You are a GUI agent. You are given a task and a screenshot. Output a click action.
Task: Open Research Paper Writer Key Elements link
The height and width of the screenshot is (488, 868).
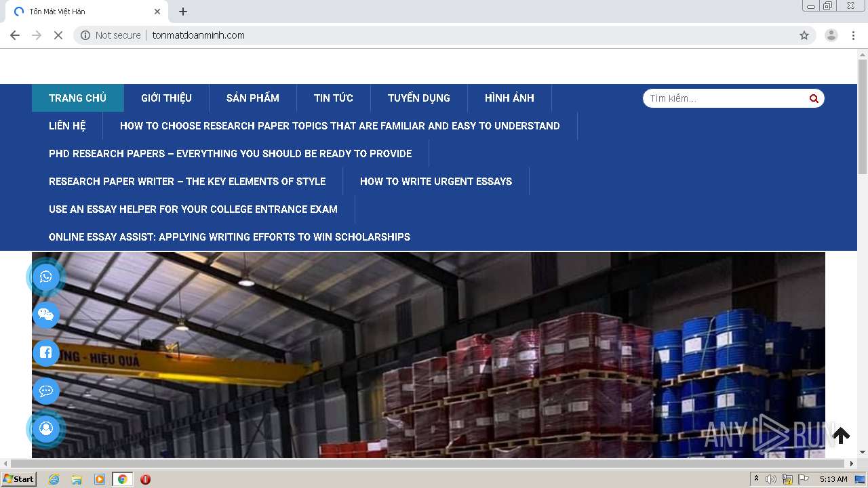point(187,181)
